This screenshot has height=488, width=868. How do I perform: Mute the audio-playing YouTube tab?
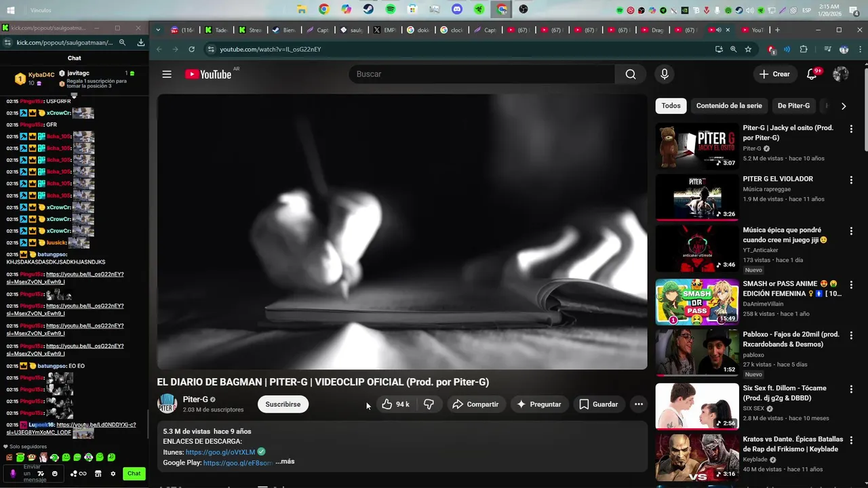click(717, 30)
